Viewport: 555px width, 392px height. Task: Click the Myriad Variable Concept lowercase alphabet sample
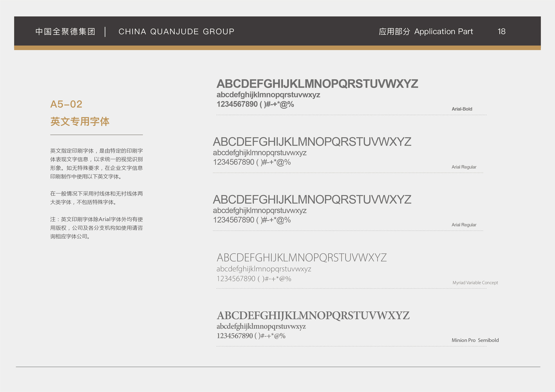point(264,269)
